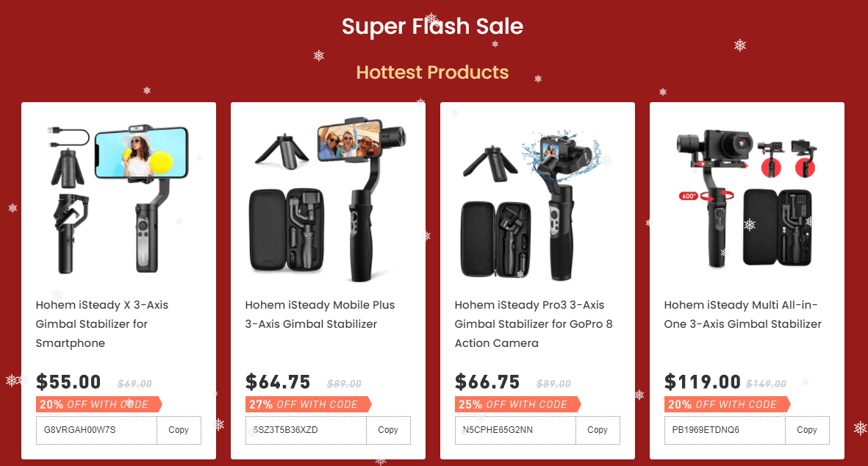Copy the PB1969ETDNQ6 coupon code
This screenshot has height=466, width=868.
[807, 430]
